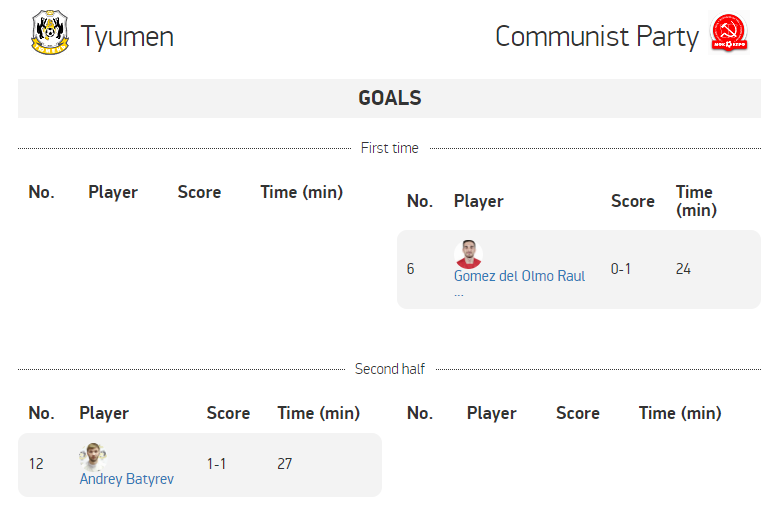
Task: Click jersey number 6 in goal row
Action: (410, 269)
